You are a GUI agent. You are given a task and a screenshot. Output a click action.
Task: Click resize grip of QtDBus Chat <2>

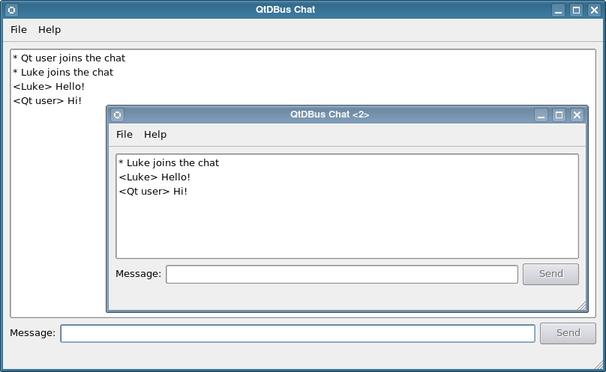582,306
